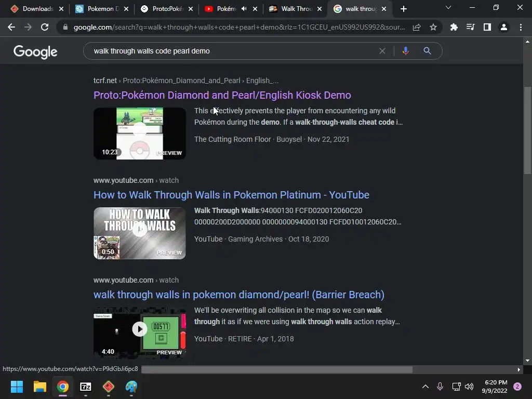
Task: Open the Chrome extensions puzzle menu
Action: click(x=454, y=27)
